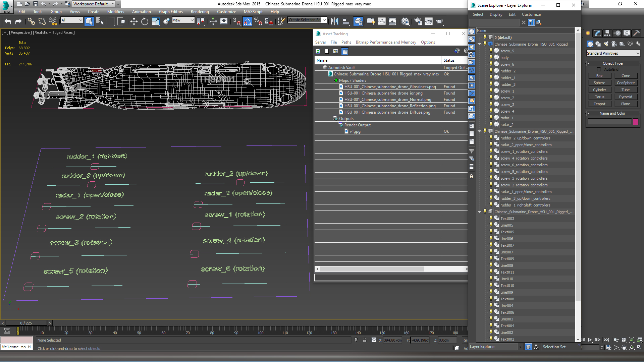Undo the last action

(x=8, y=22)
